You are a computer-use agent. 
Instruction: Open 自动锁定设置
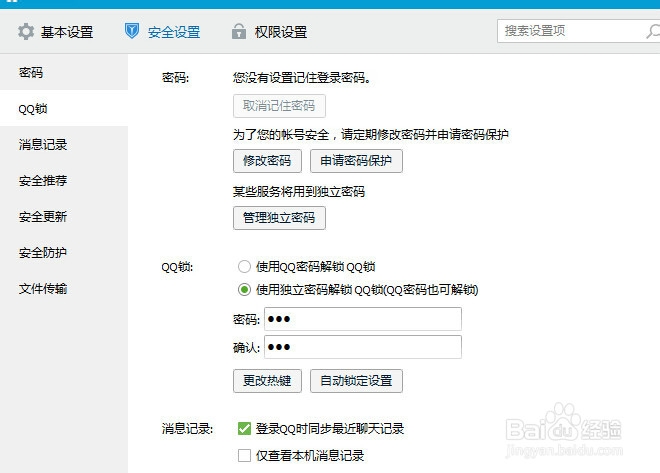click(356, 381)
